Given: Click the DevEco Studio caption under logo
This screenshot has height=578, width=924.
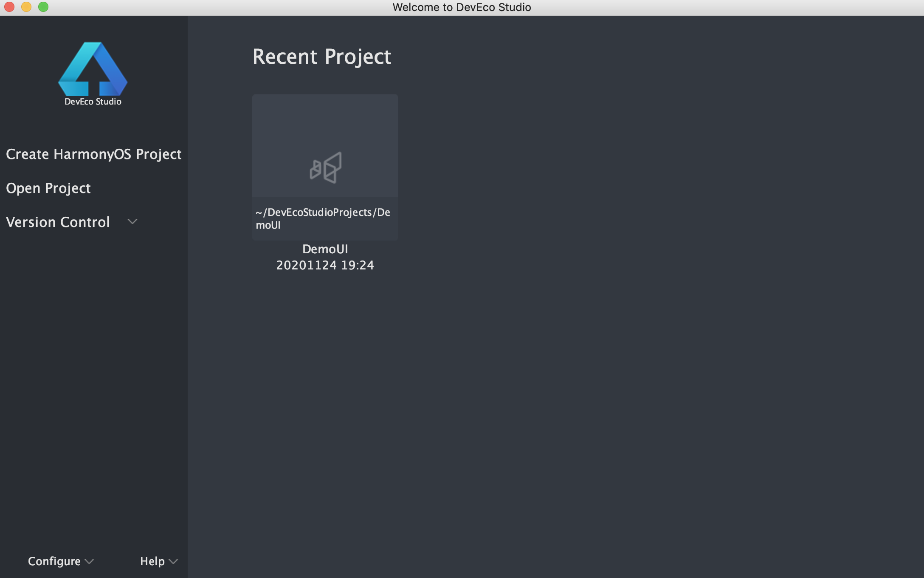Looking at the screenshot, I should [x=93, y=102].
